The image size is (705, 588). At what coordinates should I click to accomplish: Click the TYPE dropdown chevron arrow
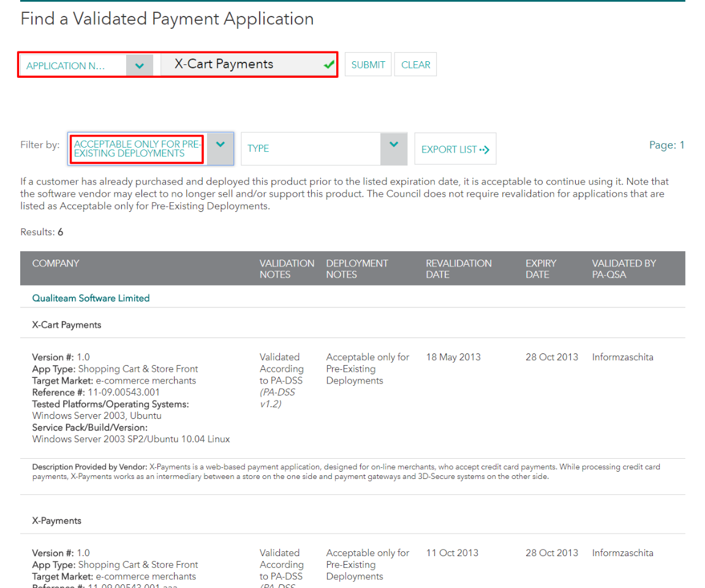click(x=394, y=145)
